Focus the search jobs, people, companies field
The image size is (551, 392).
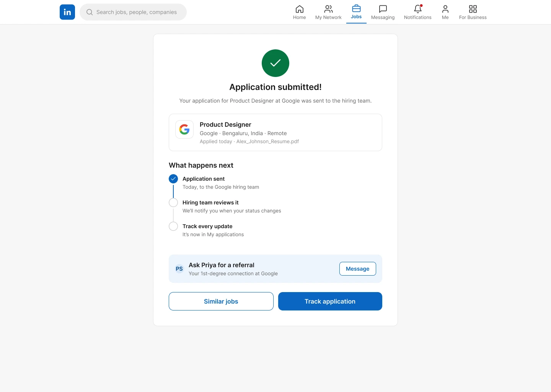coord(133,12)
